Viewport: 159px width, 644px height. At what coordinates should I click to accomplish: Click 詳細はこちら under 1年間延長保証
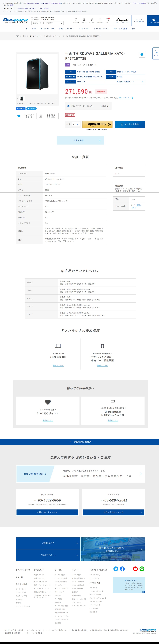pos(58,366)
